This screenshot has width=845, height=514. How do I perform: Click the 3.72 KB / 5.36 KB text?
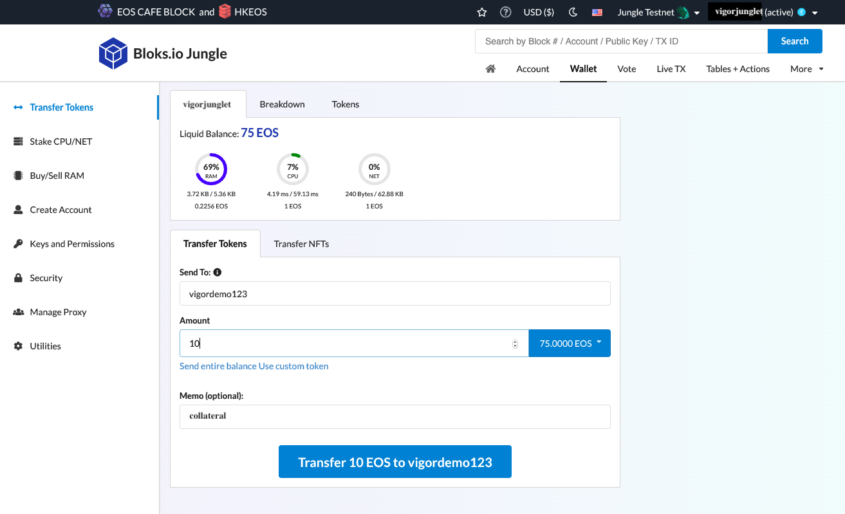coord(211,194)
